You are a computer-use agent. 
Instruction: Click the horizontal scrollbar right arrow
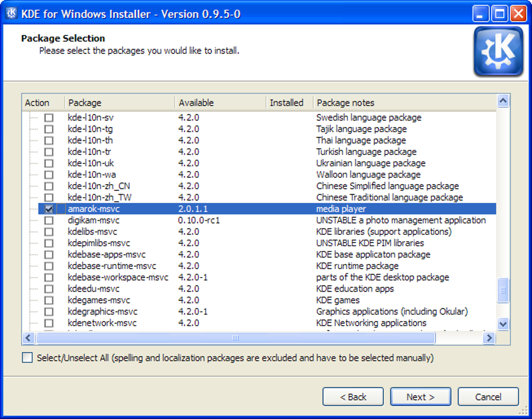click(489, 338)
